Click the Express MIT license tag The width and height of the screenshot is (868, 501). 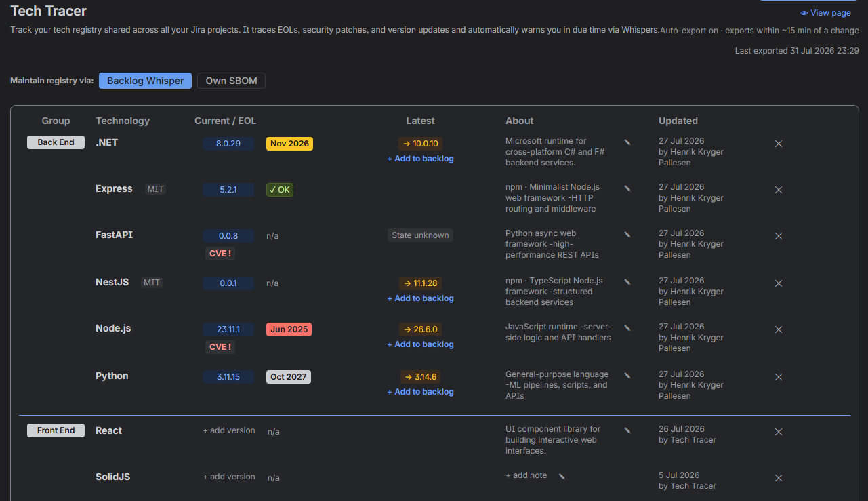click(x=155, y=189)
